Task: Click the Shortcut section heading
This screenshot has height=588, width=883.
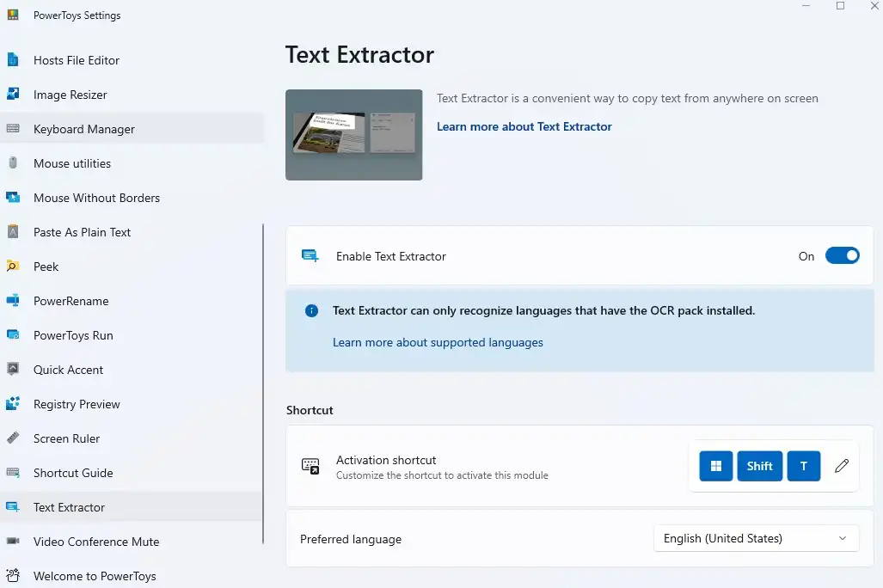Action: [x=310, y=410]
